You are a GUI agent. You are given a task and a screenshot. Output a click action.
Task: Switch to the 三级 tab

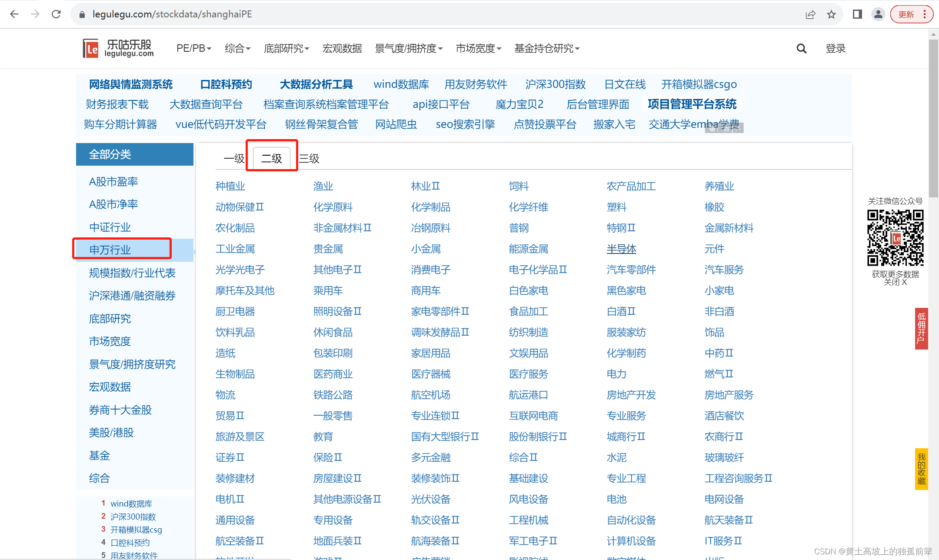(x=309, y=159)
